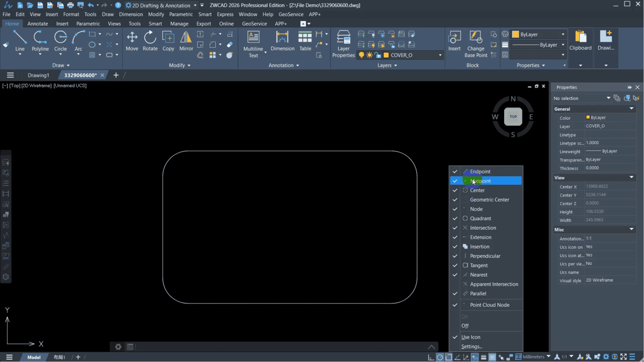Click the Insert block icon
Viewport: 644px width, 362px height.
pos(454,41)
